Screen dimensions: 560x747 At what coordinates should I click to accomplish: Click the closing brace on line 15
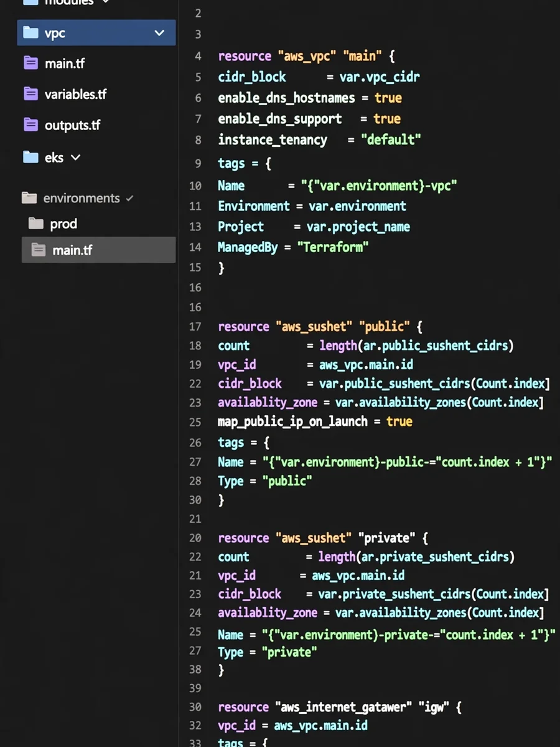tap(221, 268)
